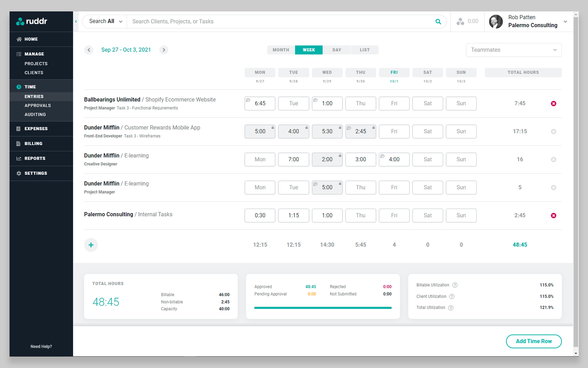The width and height of the screenshot is (588, 368).
Task: Click the help question icon beside Billable Utilization
Action: click(455, 285)
